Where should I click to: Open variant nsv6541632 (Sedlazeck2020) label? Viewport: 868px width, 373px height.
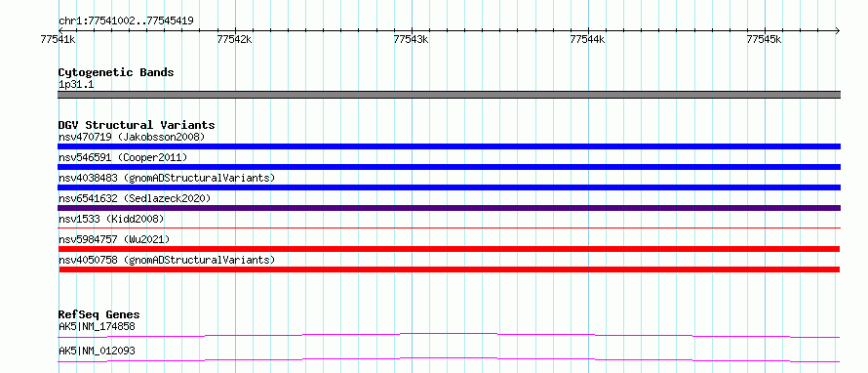point(135,198)
